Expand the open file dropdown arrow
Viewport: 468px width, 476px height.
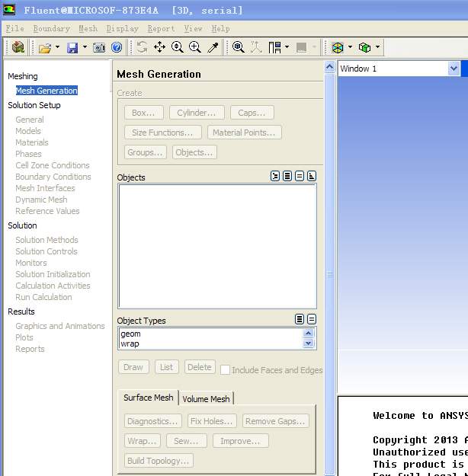(57, 47)
